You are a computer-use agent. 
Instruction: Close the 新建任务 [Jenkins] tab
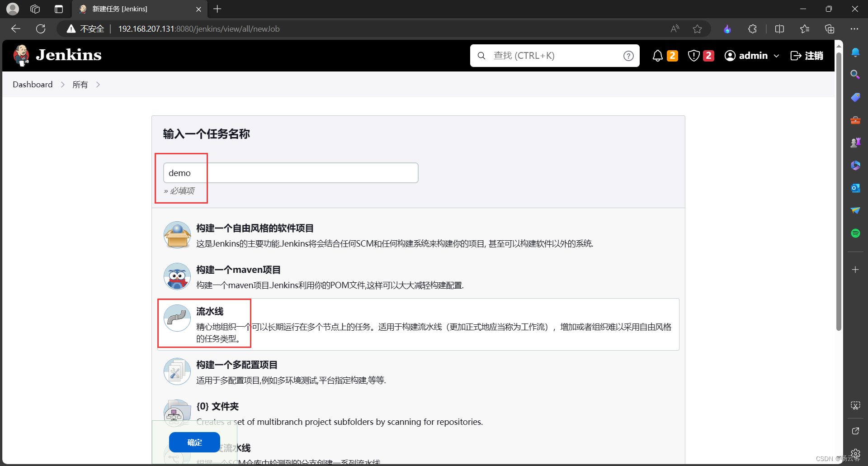tap(198, 9)
